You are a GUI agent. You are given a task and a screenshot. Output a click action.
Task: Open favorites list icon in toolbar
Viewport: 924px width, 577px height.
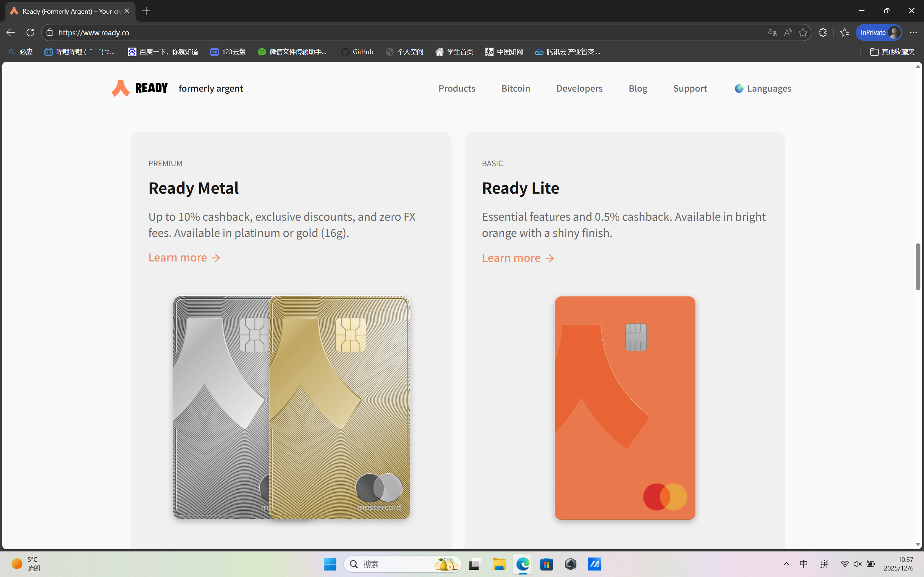pyautogui.click(x=844, y=32)
